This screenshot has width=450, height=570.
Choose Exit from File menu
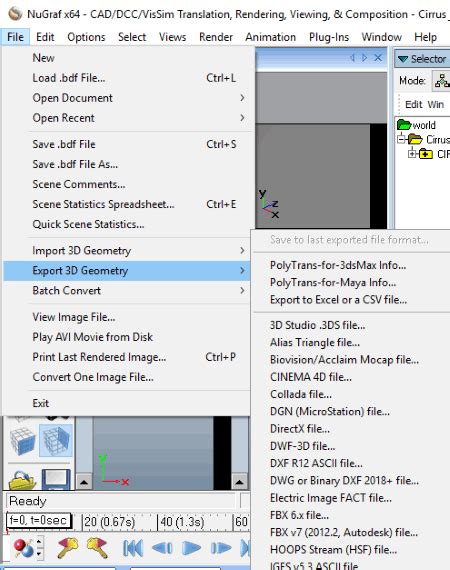point(126,403)
